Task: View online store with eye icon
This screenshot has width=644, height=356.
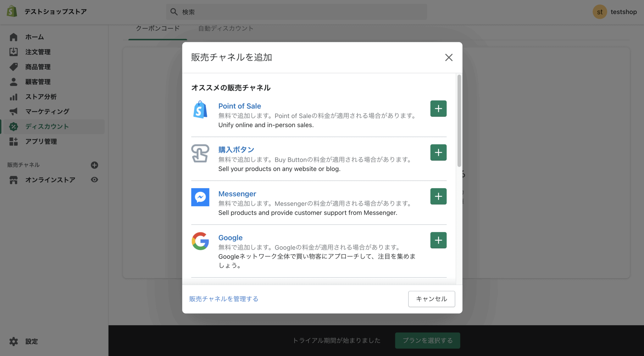Action: 94,180
